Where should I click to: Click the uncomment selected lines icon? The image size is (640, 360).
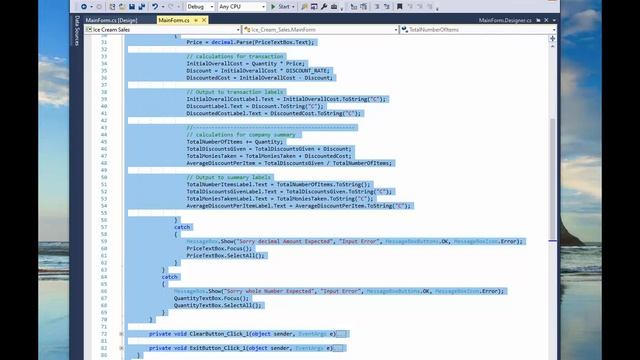tap(387, 7)
